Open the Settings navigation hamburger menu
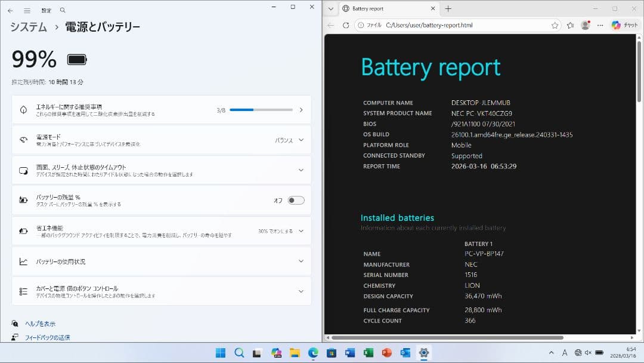 point(26,10)
